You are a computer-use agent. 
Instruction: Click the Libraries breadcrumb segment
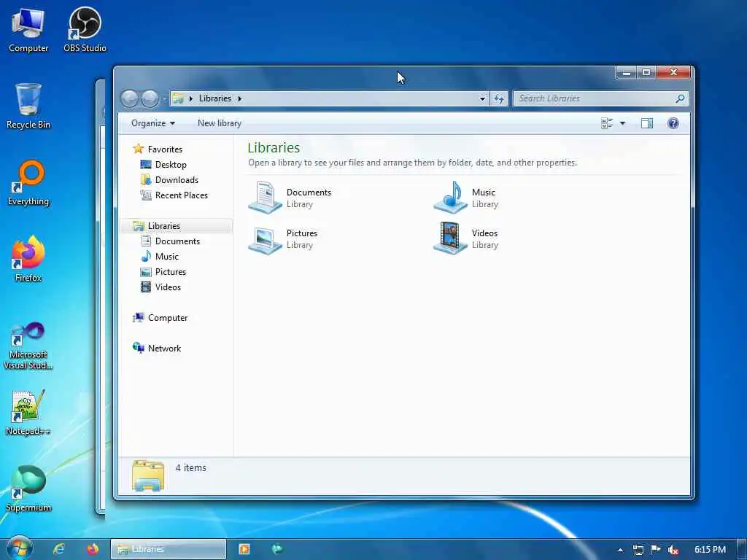pos(215,98)
